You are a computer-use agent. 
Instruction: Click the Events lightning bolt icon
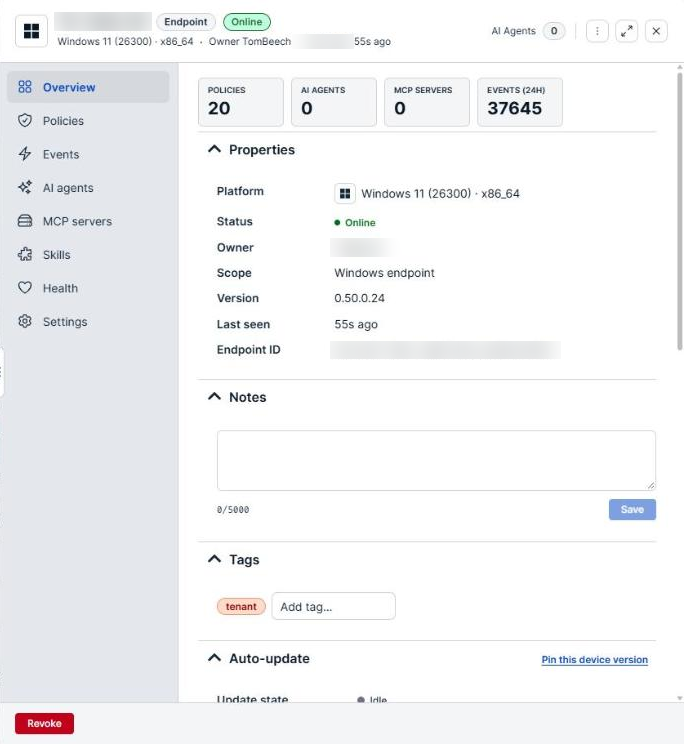point(25,154)
